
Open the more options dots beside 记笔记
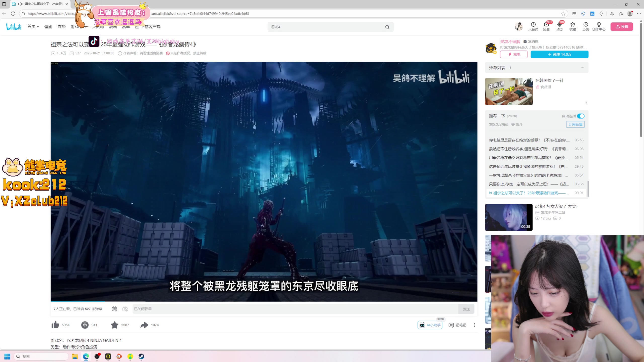coord(474,325)
